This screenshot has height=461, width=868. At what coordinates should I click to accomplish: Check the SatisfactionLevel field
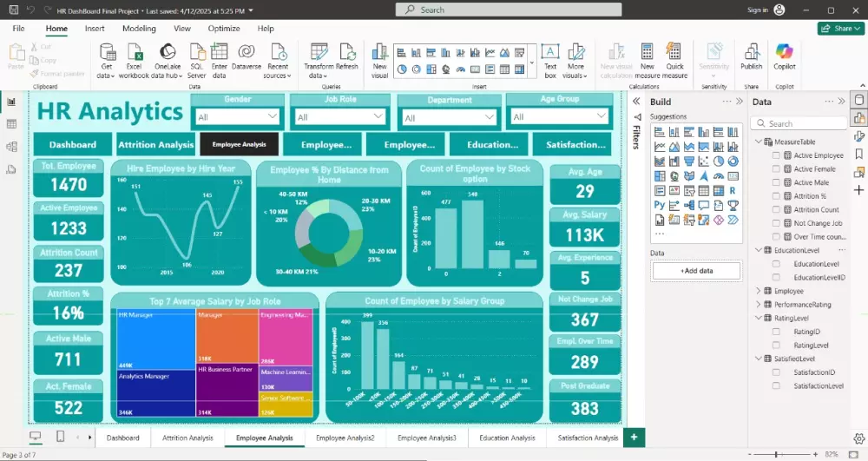[776, 385]
